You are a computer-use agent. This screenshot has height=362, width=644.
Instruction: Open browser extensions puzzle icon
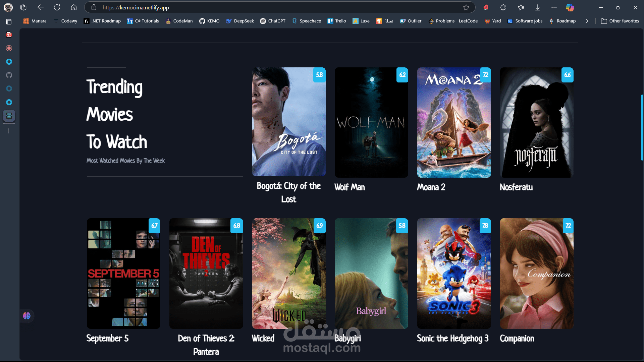[x=503, y=7]
